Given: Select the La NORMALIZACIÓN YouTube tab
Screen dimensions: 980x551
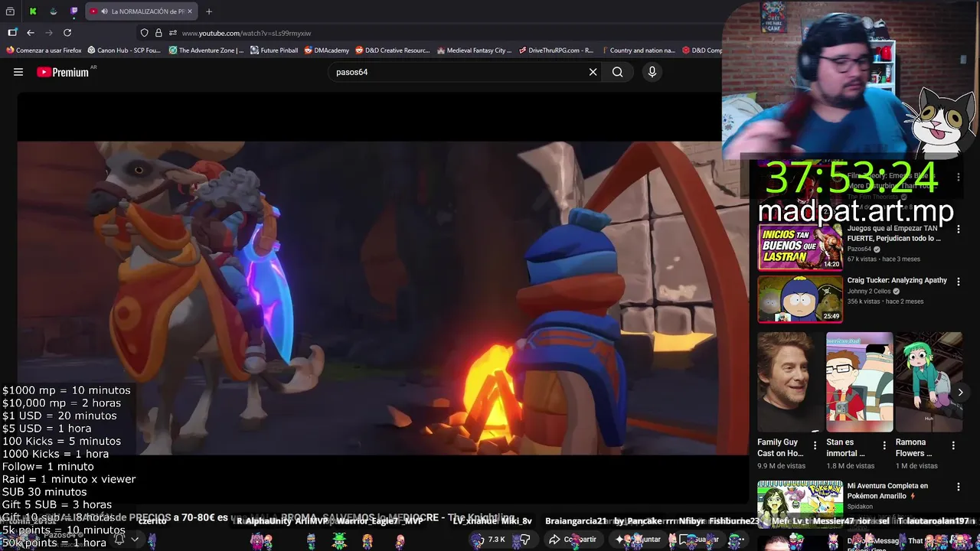Looking at the screenshot, I should [142, 11].
